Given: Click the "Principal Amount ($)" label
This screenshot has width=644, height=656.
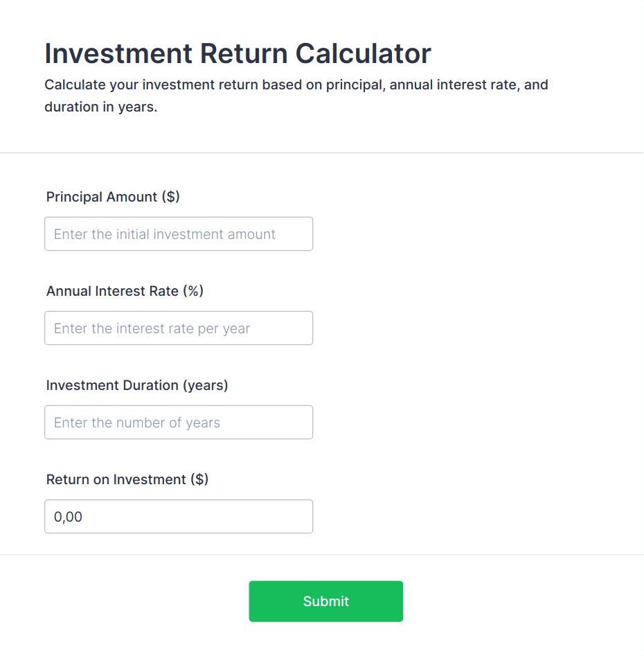Looking at the screenshot, I should [x=113, y=197].
